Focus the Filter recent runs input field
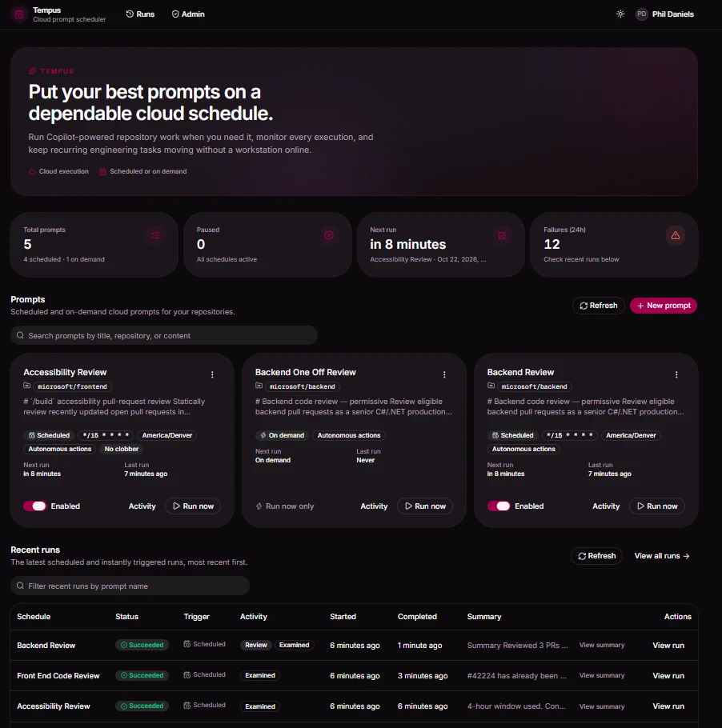 pos(130,586)
